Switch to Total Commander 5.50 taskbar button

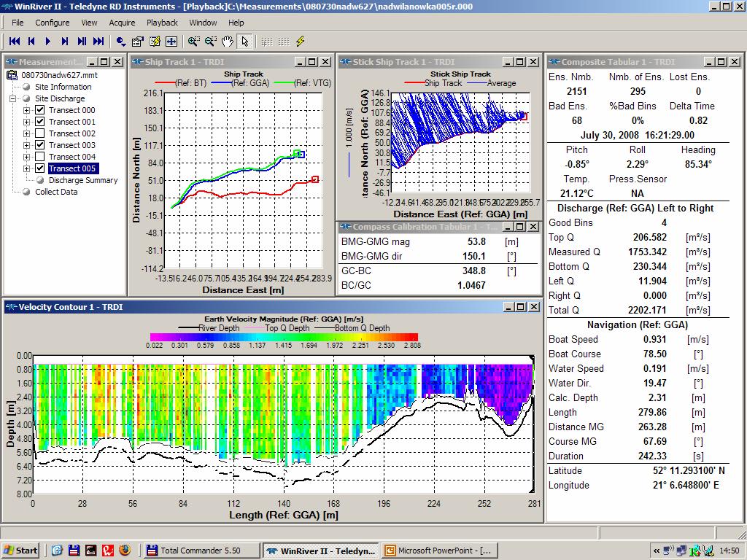tap(201, 551)
